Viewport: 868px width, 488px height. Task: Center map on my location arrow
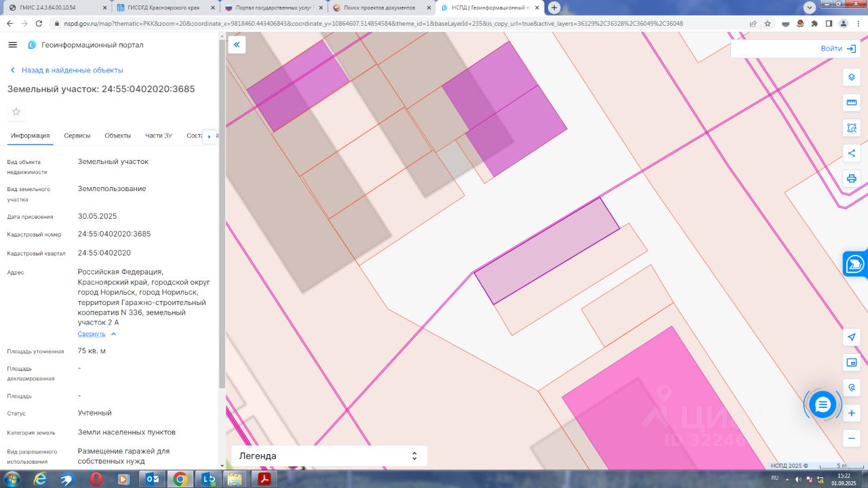coord(852,337)
